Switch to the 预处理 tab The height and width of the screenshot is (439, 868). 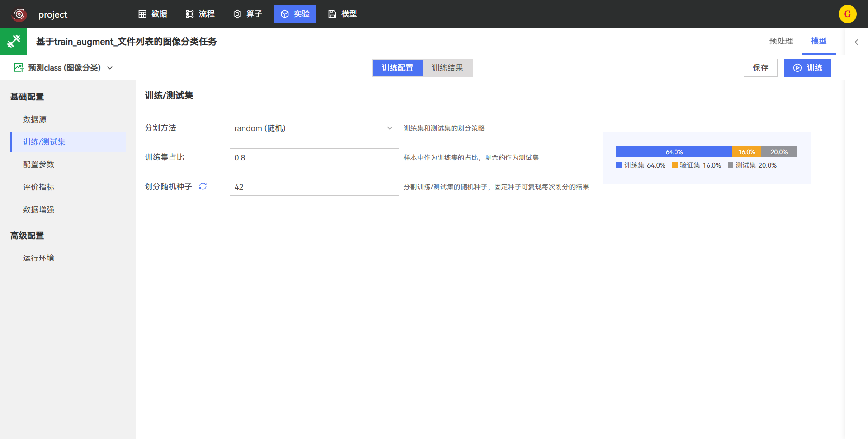tap(781, 41)
